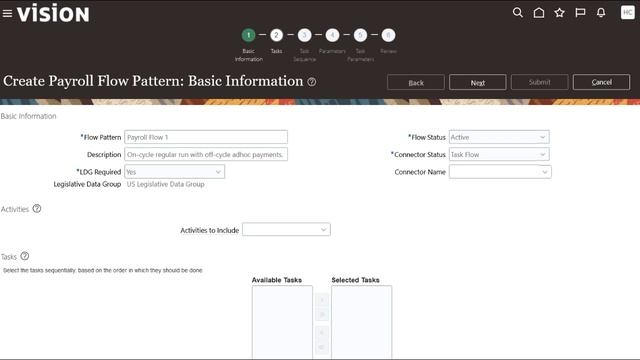Screen dimensions: 640x360
Task: Open the Tasks section help icon
Action: point(25,256)
